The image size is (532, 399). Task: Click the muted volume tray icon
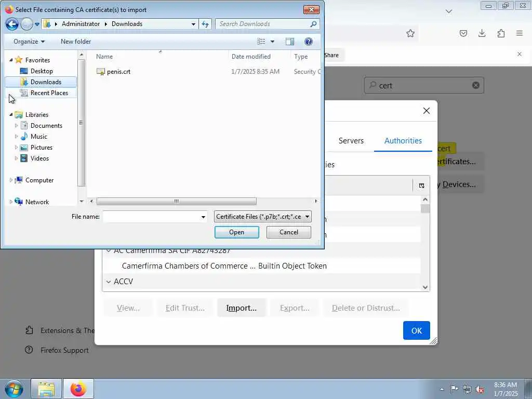coord(480,389)
